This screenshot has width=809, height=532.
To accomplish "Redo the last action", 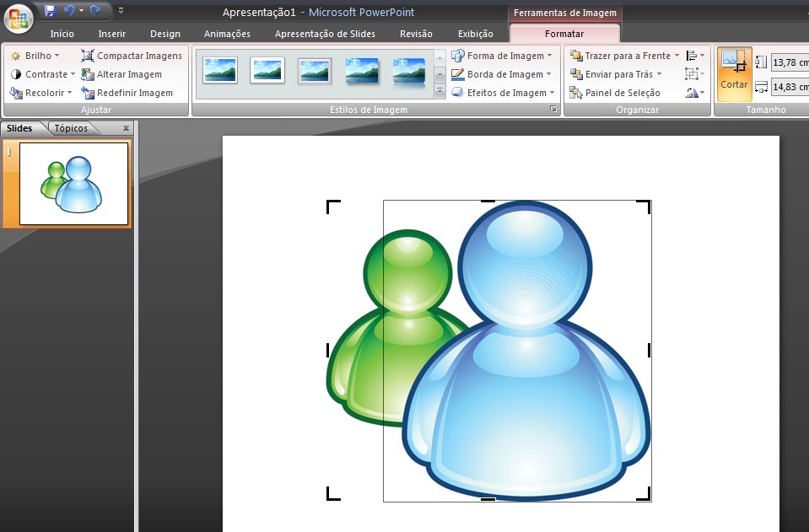I will click(x=95, y=10).
